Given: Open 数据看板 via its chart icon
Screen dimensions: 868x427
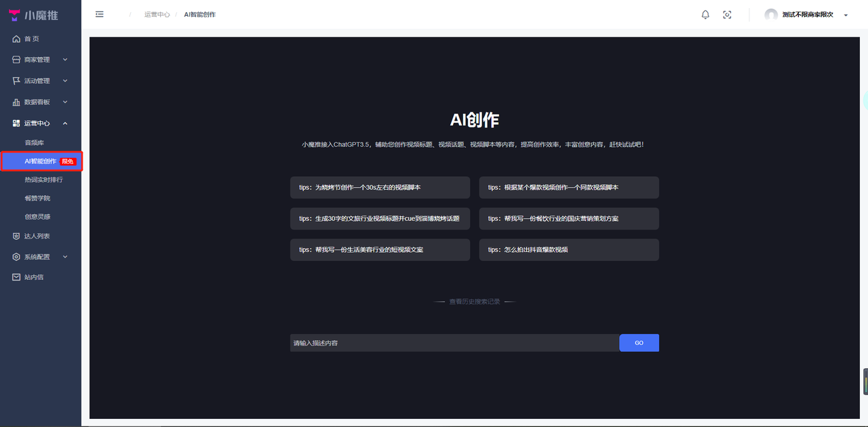Looking at the screenshot, I should tap(16, 102).
